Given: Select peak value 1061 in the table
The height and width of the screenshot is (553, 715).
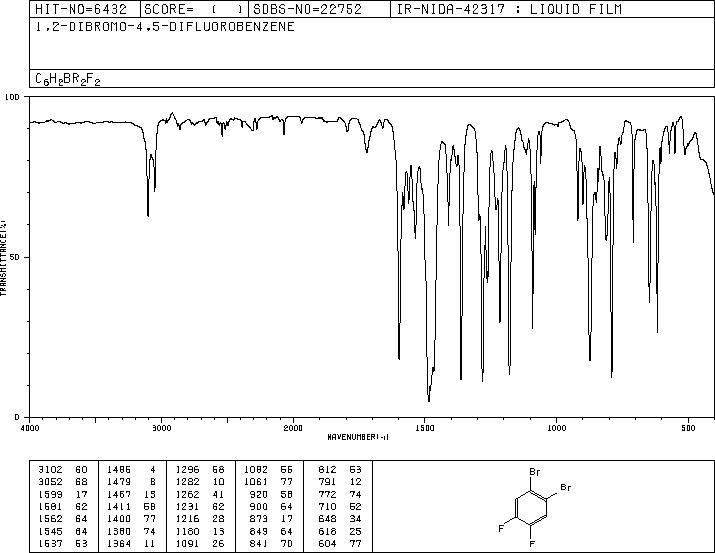Looking at the screenshot, I should 256,482.
